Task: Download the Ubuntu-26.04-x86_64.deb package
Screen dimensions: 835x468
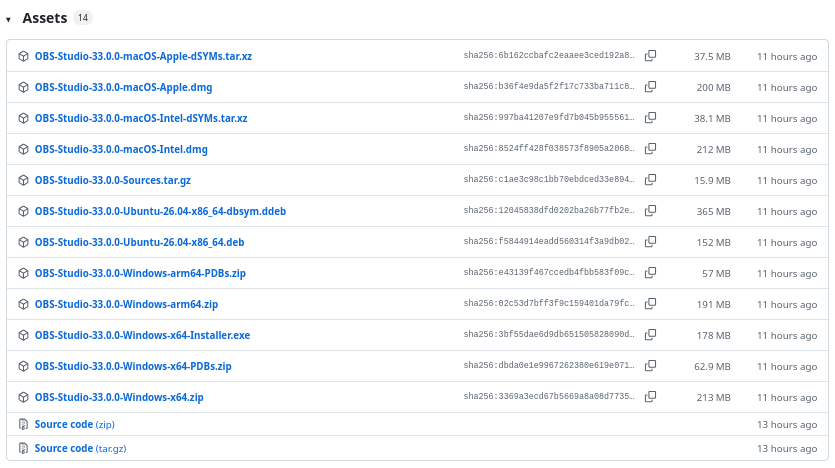Action: (140, 242)
